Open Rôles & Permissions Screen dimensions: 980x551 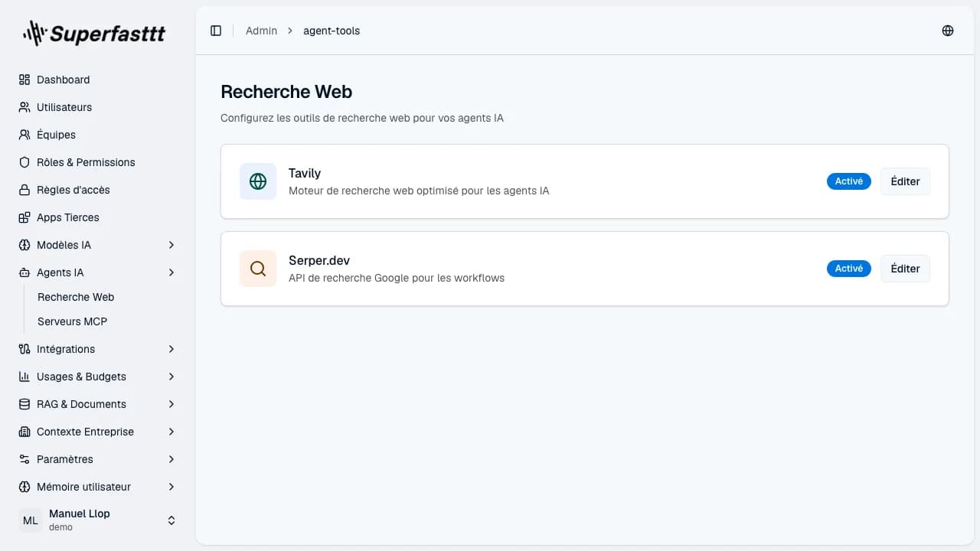click(x=98, y=162)
